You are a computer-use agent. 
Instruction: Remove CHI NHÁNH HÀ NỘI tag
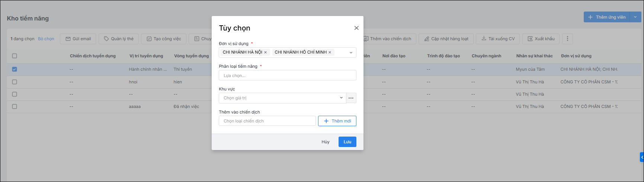[x=265, y=52]
